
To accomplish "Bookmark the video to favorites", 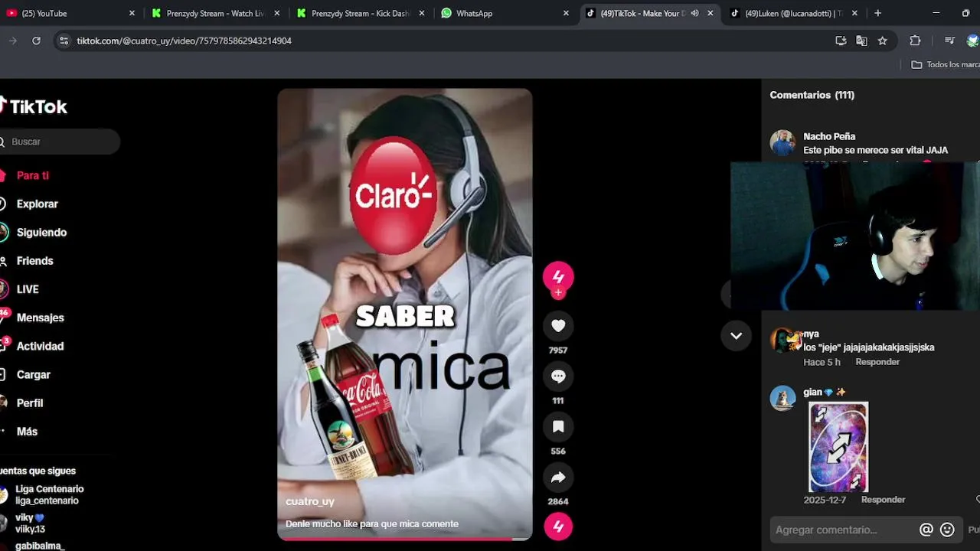I will [558, 427].
